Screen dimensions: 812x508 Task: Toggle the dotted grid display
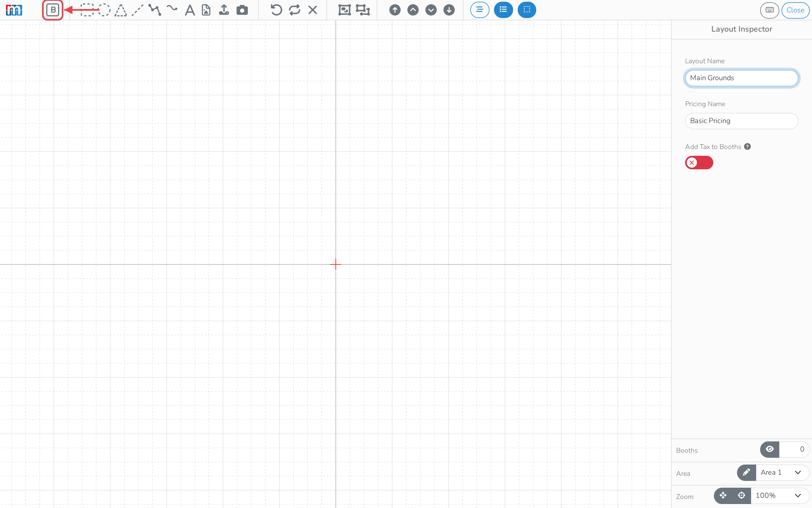(527, 10)
